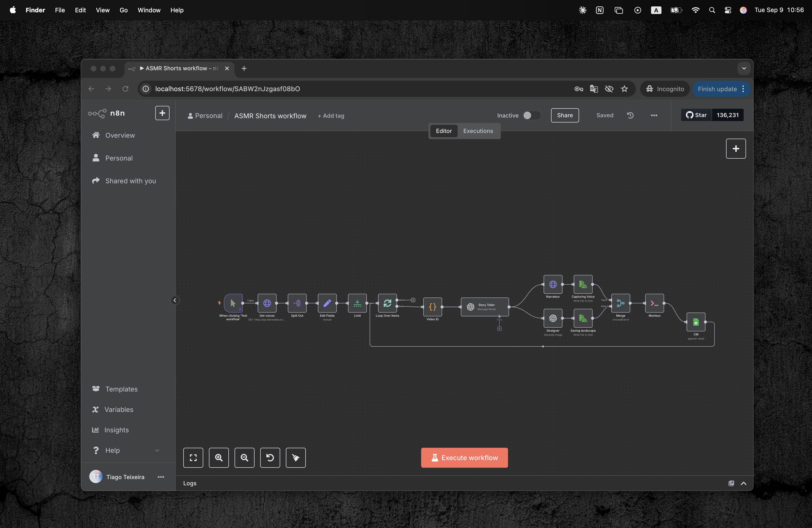
Task: Open Finder's View menu
Action: click(102, 10)
